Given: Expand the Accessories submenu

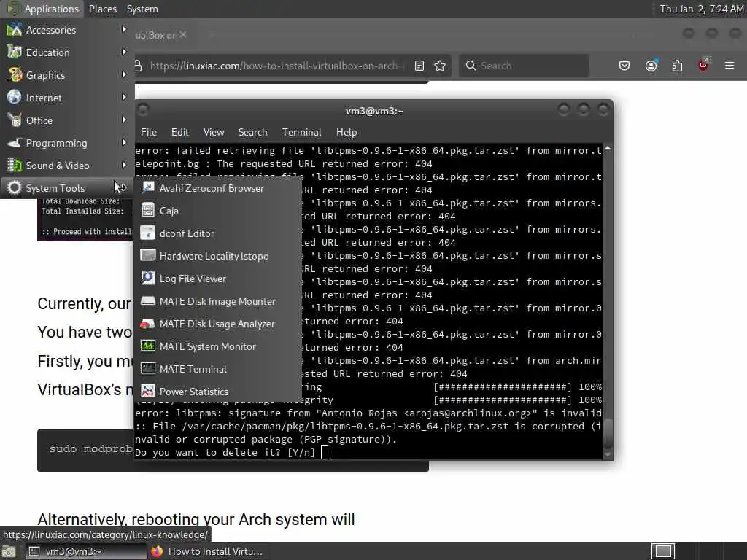Looking at the screenshot, I should point(66,29).
